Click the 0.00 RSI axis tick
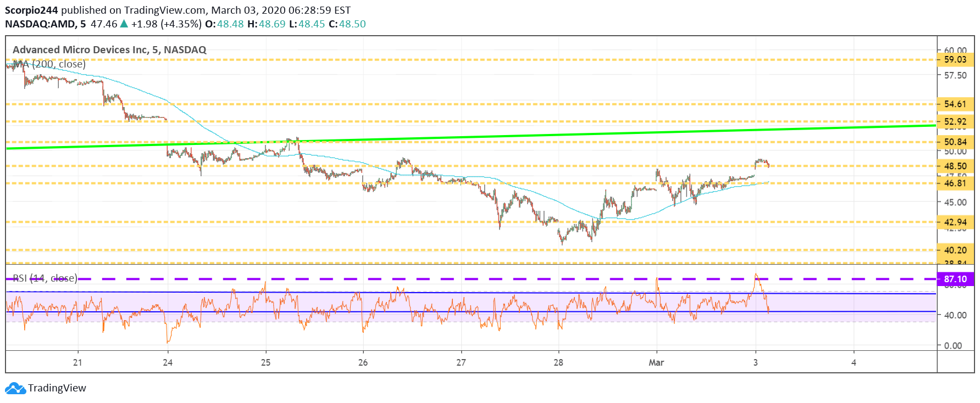The width and height of the screenshot is (980, 403). point(953,345)
